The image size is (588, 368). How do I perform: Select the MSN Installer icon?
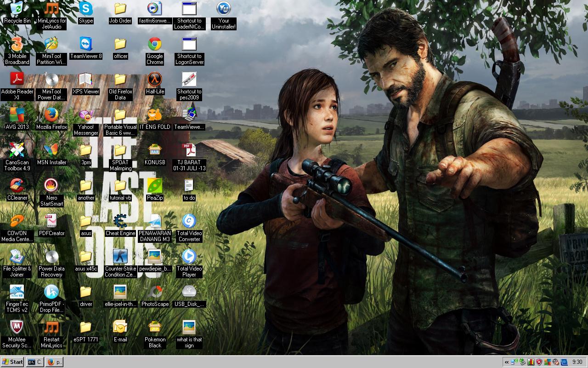click(51, 150)
